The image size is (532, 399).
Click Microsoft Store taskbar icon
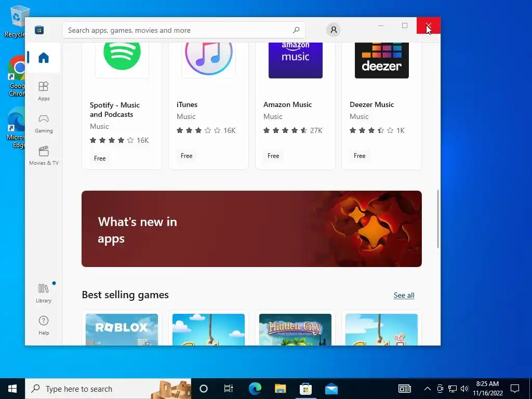pos(305,389)
